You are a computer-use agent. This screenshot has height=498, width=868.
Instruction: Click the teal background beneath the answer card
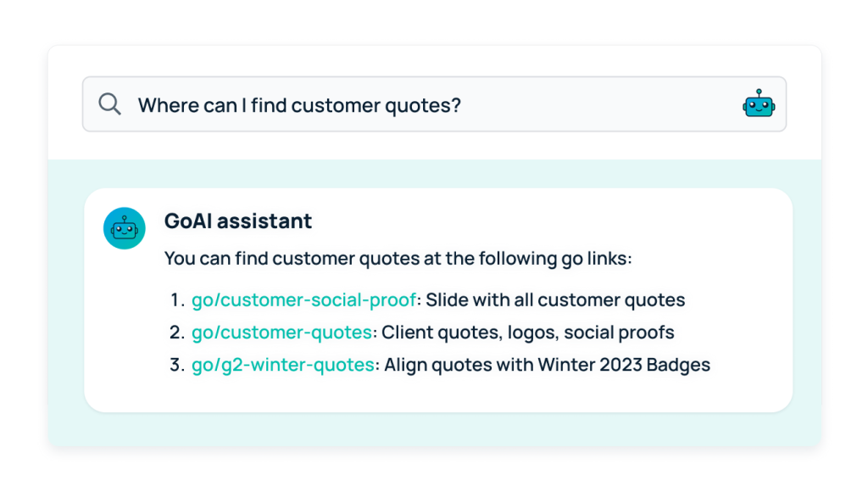point(435,429)
